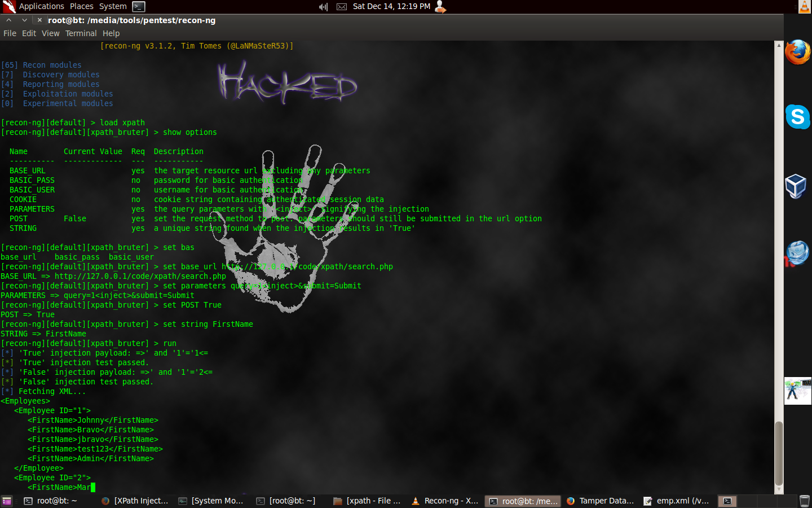Image resolution: width=812 pixels, height=508 pixels.
Task: Click <FirstName>Johnny</FirstName> line
Action: click(x=93, y=420)
